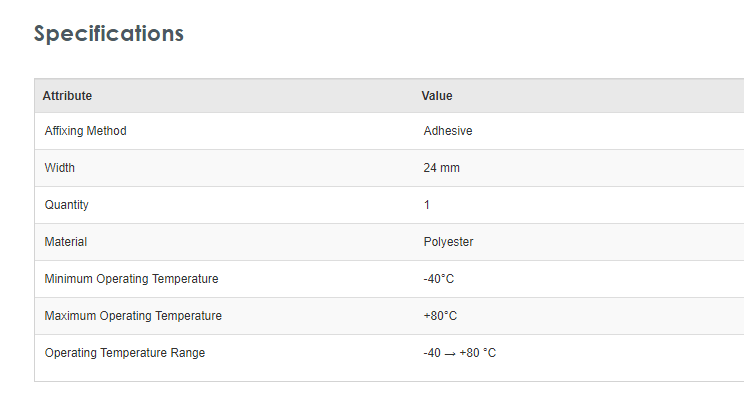Click the Specifications heading
Image resolution: width=744 pixels, height=407 pixels.
tap(109, 34)
